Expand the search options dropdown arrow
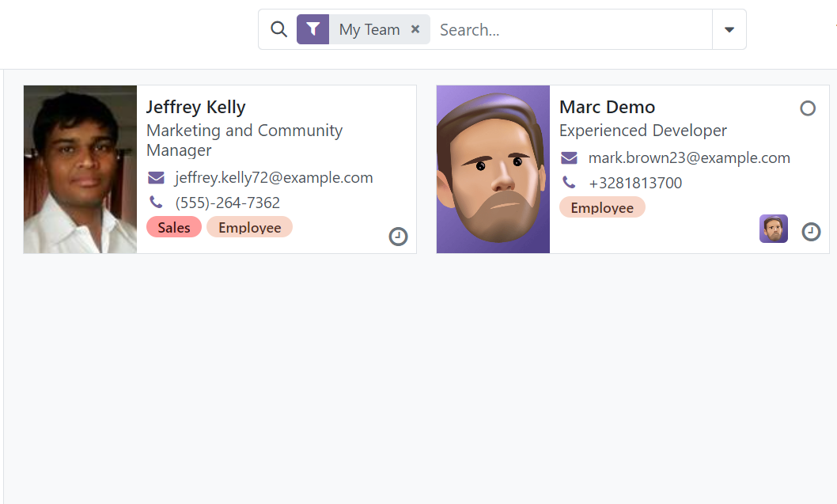The width and height of the screenshot is (837, 504). pyautogui.click(x=729, y=29)
